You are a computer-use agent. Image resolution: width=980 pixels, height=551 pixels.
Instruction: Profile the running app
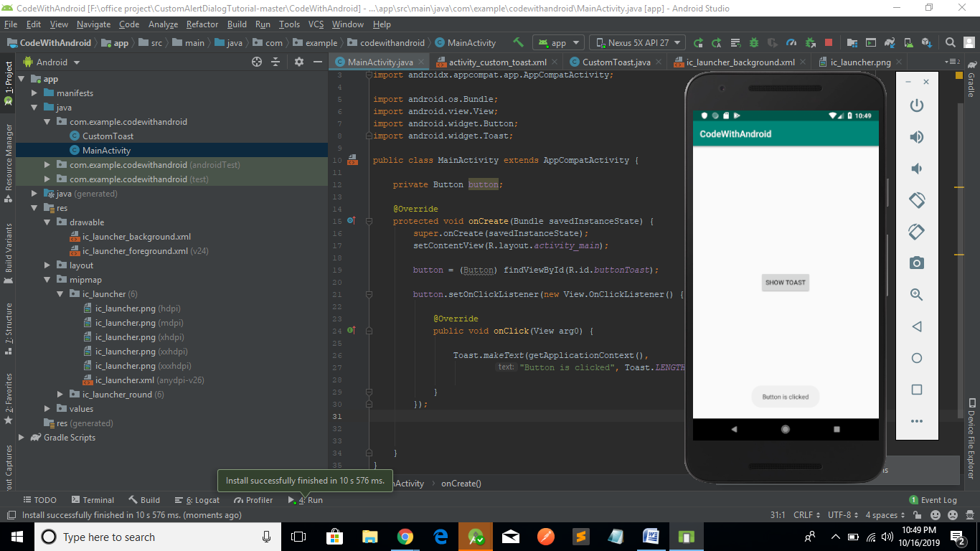[x=791, y=42]
